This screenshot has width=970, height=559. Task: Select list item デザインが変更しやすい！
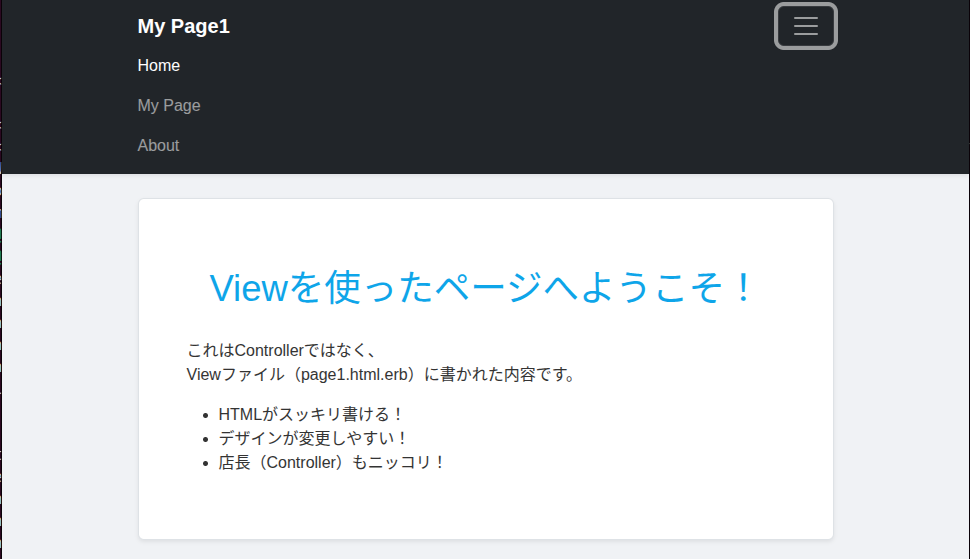click(313, 438)
